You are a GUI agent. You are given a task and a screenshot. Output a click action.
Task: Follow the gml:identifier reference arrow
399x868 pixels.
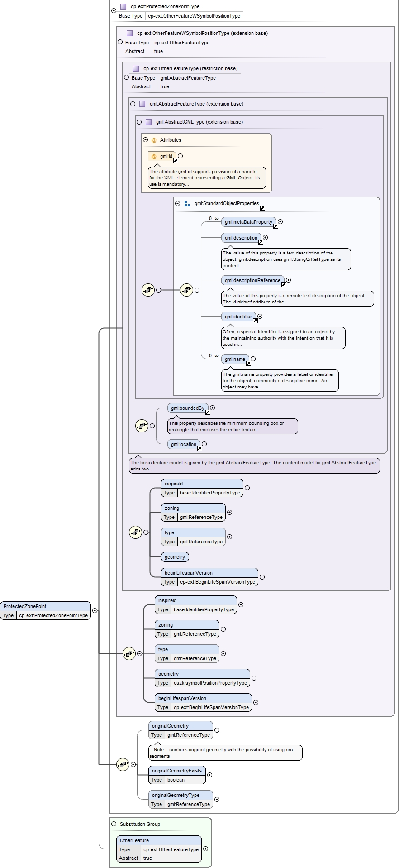pos(255,321)
